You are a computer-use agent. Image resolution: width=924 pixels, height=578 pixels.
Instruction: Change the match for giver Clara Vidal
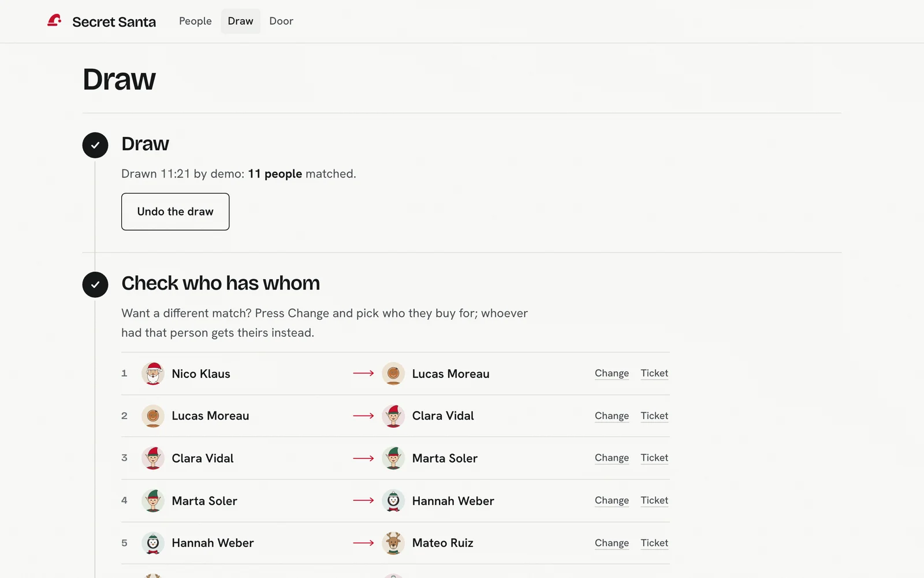click(x=612, y=458)
